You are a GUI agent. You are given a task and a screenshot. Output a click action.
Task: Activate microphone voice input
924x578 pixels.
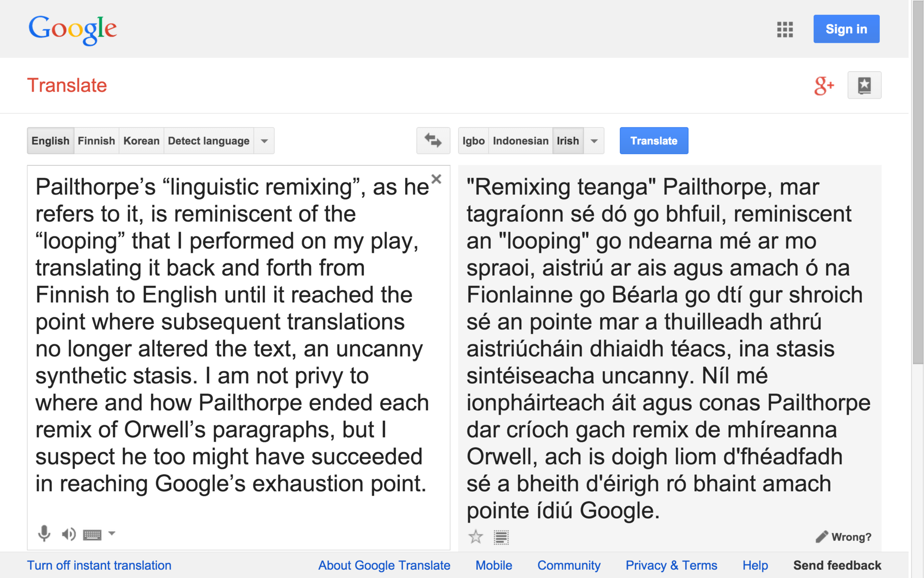44,534
